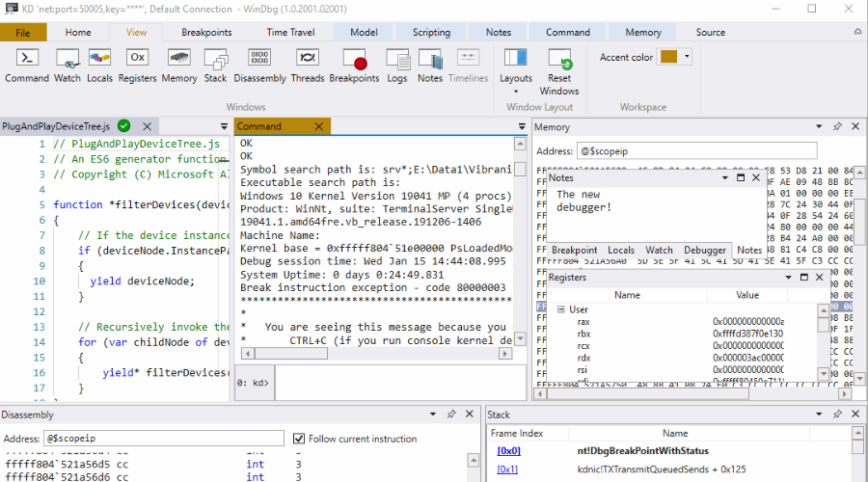
Task: Close the Disassembly panel
Action: [x=470, y=414]
